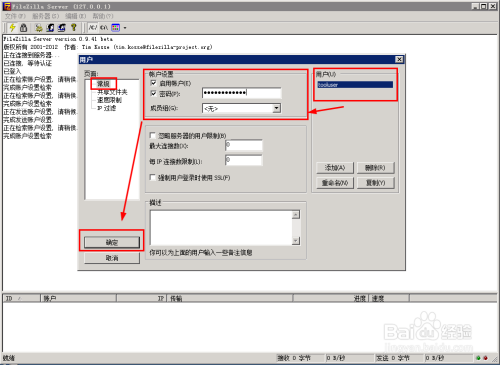The image size is (500, 365).
Task: Toggle server connection with lightning bolt icon
Action: (x=13, y=28)
